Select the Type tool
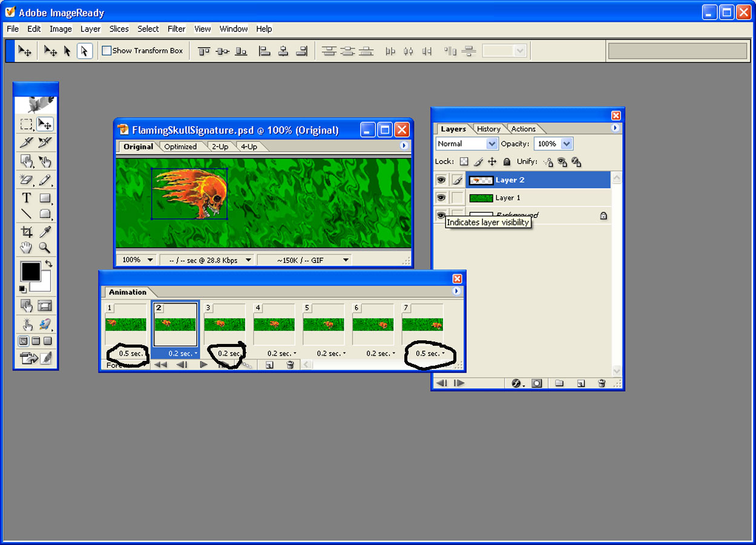 [x=27, y=197]
